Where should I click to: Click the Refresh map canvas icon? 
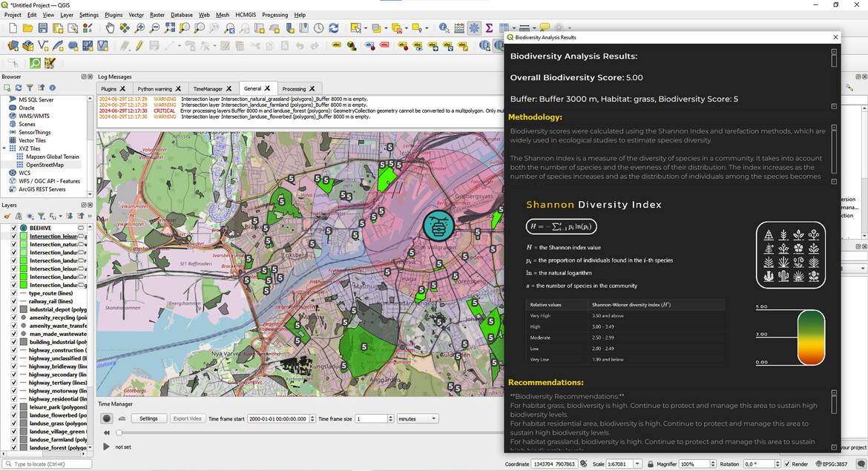334,28
